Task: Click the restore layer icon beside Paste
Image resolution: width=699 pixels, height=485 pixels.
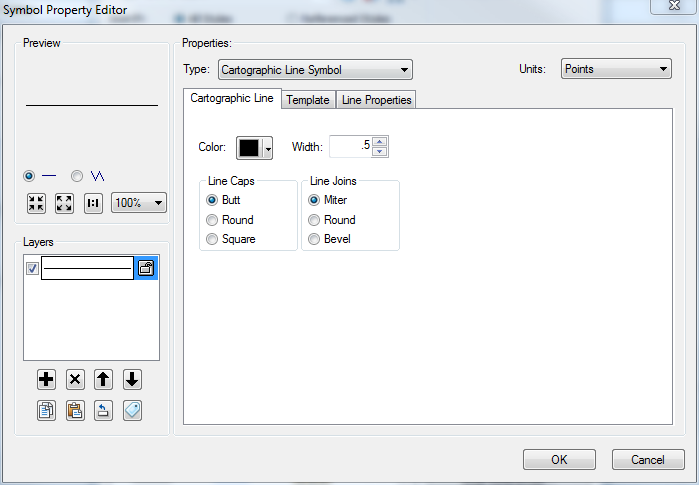Action: click(x=103, y=411)
